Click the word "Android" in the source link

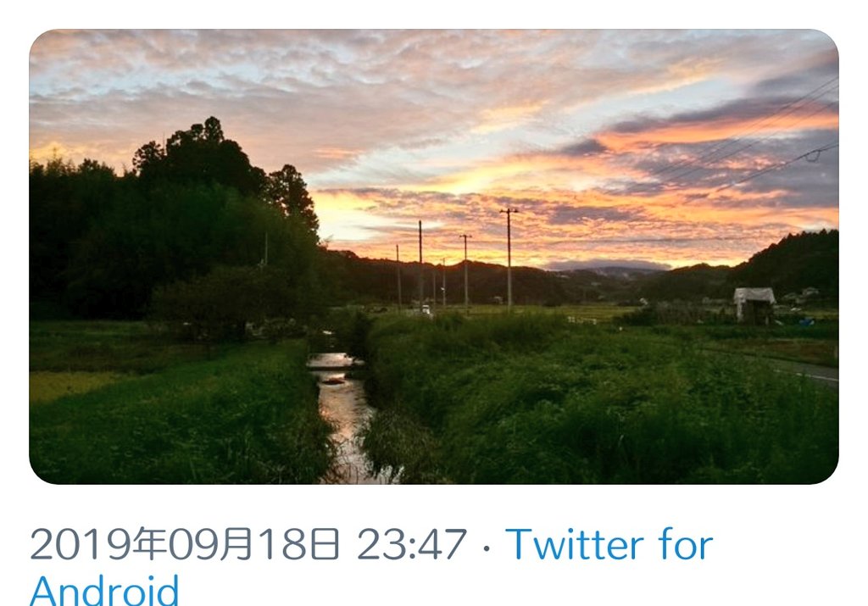[104, 590]
